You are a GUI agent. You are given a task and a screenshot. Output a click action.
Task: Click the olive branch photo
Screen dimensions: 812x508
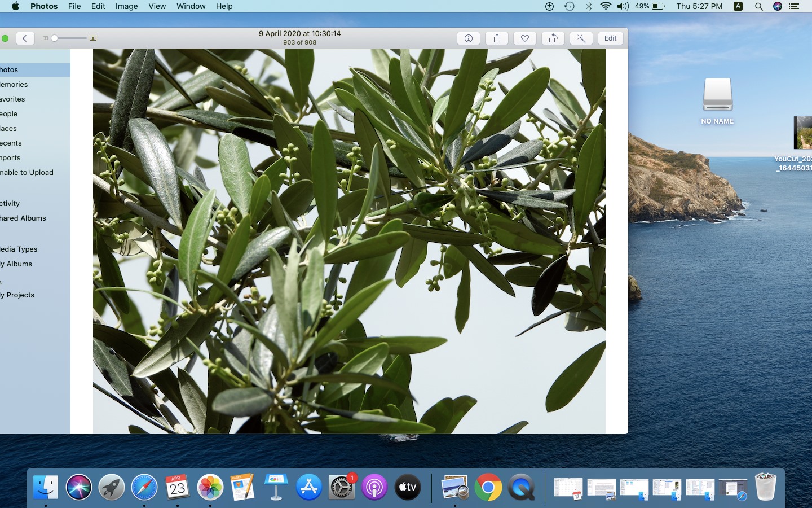pos(349,241)
